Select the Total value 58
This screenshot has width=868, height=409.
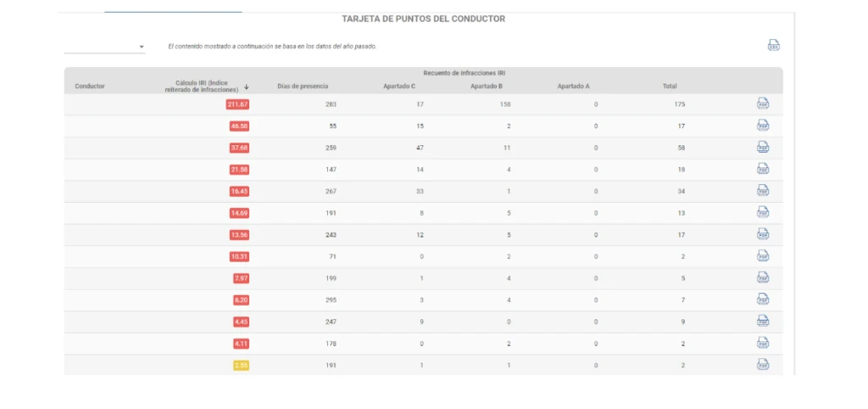(x=681, y=148)
